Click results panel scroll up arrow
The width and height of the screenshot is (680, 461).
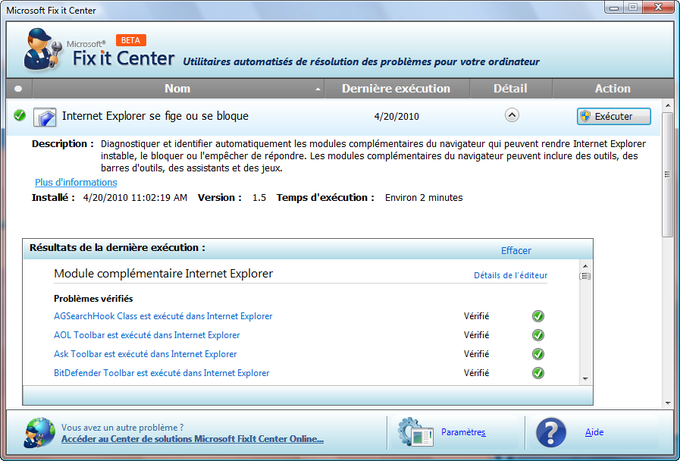585,266
